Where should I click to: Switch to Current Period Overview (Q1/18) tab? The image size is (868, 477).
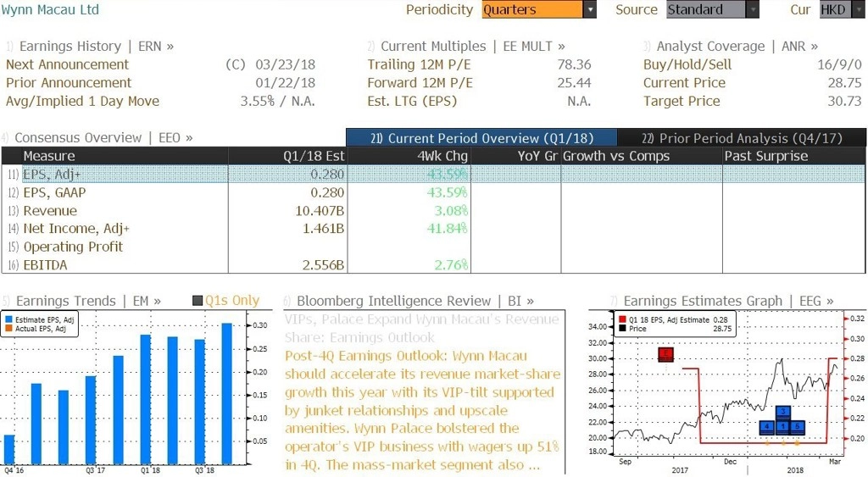[x=481, y=138]
